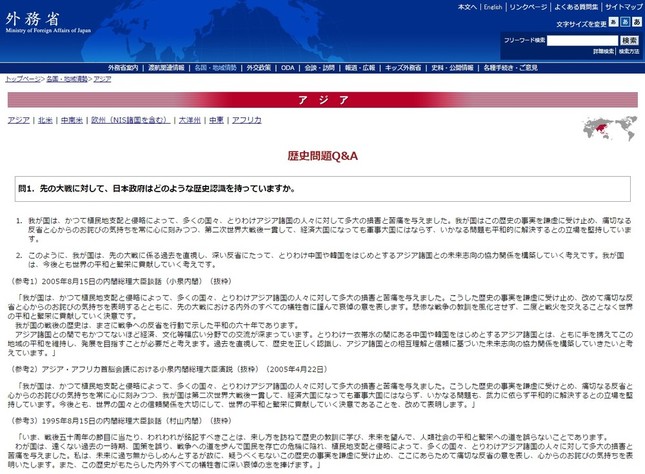This screenshot has height=474, width=645.
Task: Go to トップページ in the breadcrumb
Action: click(x=23, y=79)
